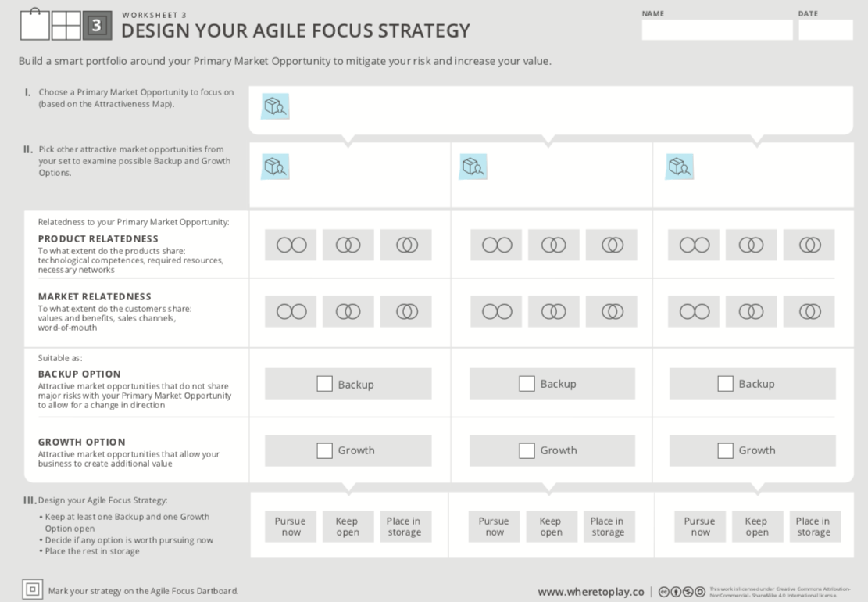Click the second column opportunity sticky note icon
Screen dimensions: 868x602
pyautogui.click(x=473, y=167)
